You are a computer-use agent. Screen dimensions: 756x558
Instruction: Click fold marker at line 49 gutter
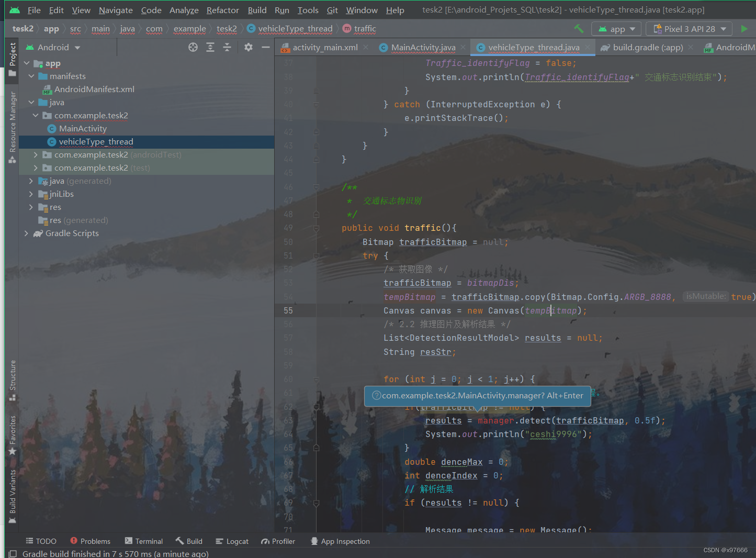click(x=316, y=228)
